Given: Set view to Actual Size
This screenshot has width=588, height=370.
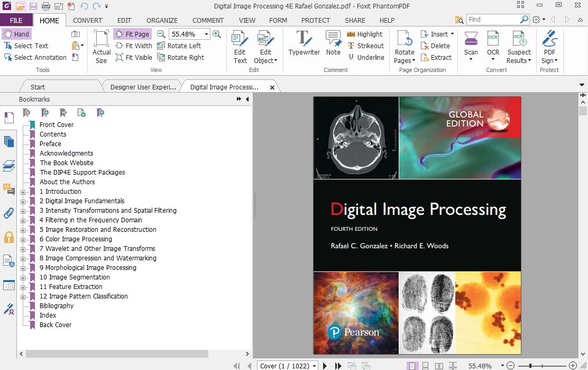Looking at the screenshot, I should [x=102, y=47].
